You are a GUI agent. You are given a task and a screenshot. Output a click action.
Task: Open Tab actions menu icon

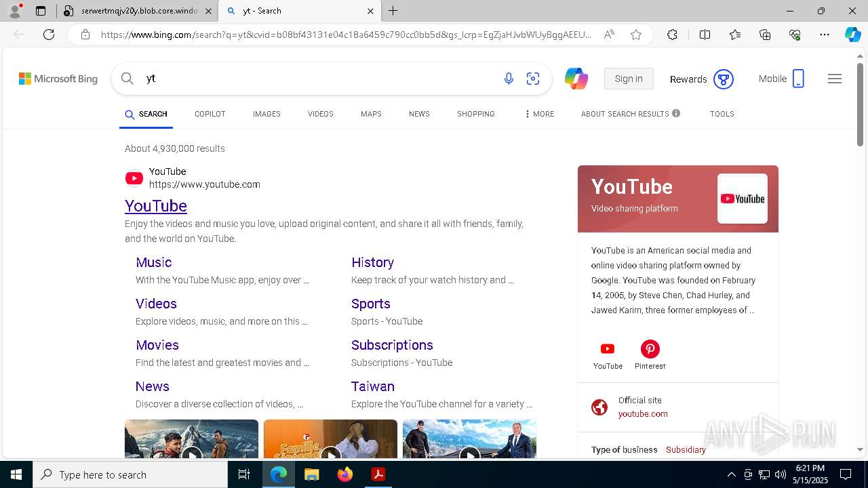[41, 11]
